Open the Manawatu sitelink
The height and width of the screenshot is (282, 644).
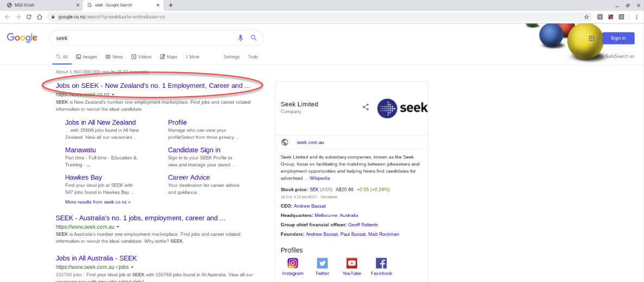point(80,150)
